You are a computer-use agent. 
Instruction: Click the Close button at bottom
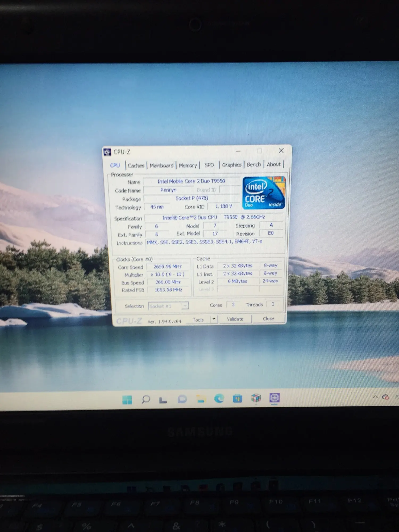coord(268,319)
